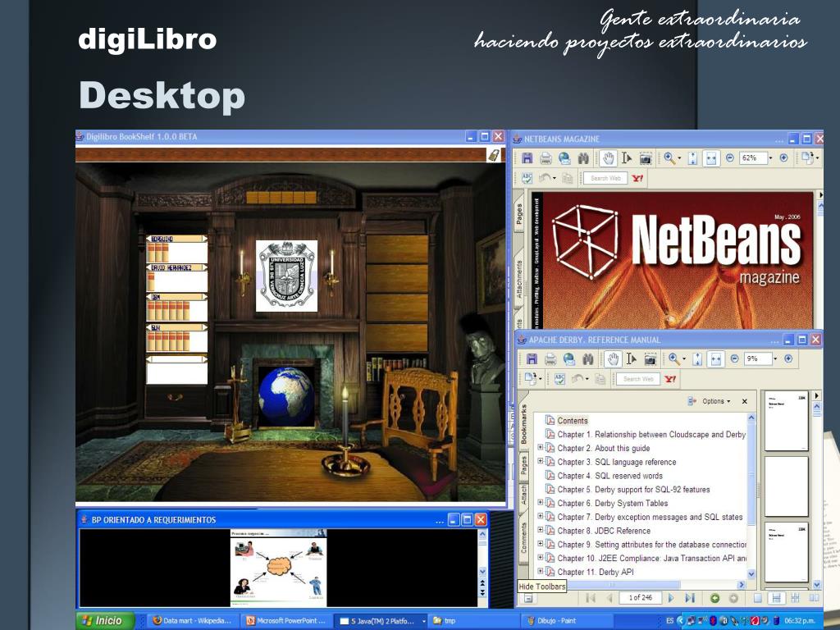The image size is (840, 630).
Task: Click zoom in plus next to 9%
Action: (788, 359)
